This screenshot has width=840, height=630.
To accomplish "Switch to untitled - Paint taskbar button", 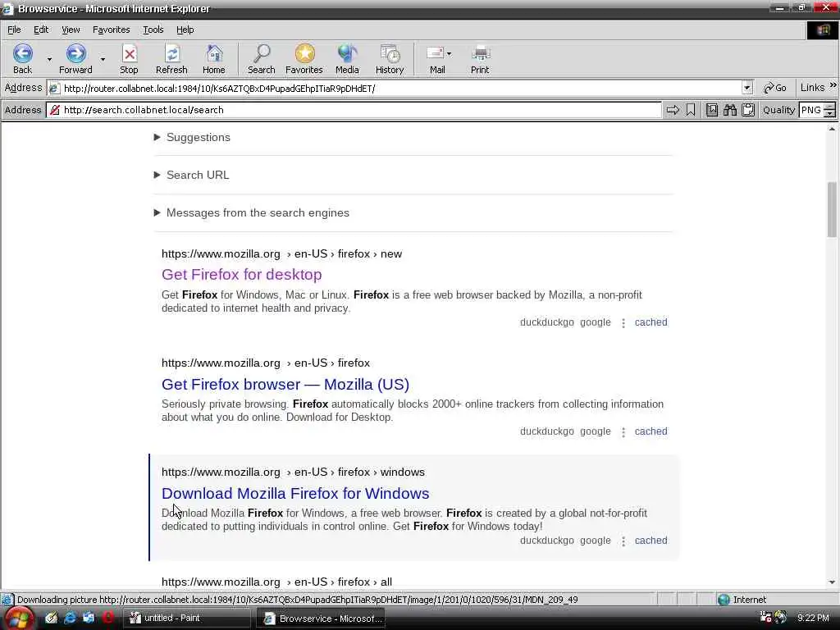I will click(187, 619).
